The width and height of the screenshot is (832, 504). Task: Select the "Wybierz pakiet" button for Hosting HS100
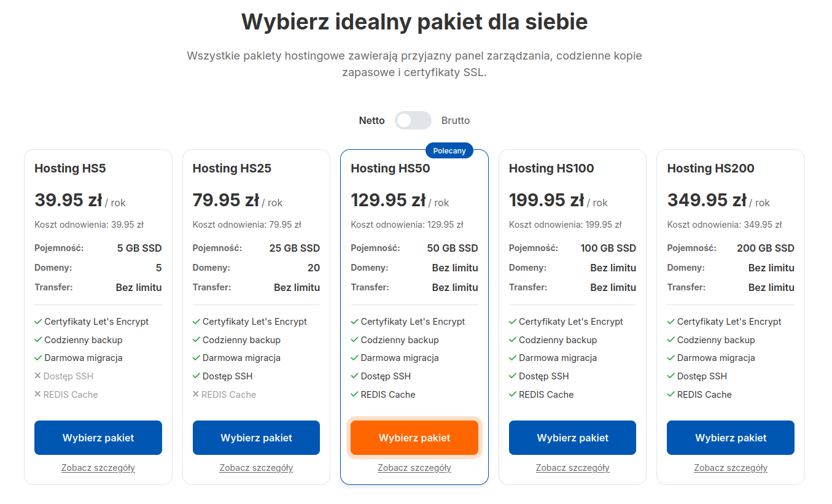coord(572,437)
